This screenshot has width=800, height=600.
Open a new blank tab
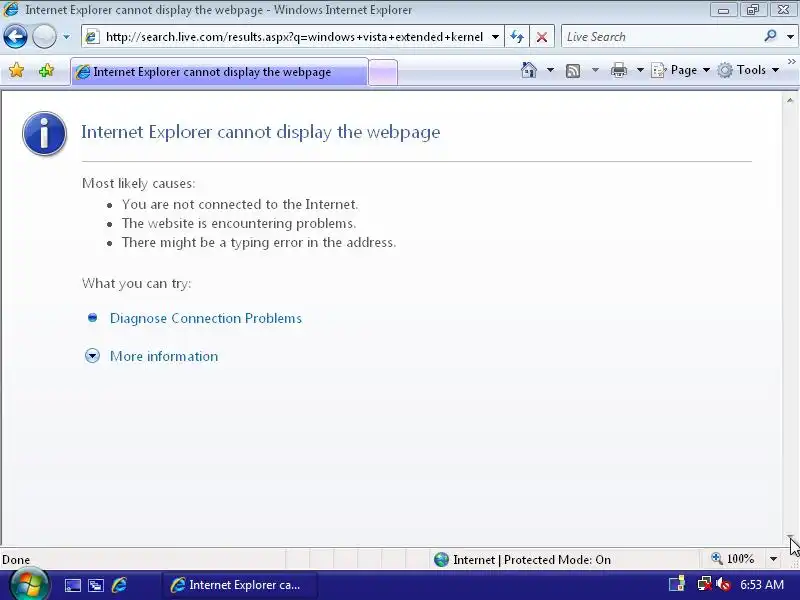coord(383,72)
